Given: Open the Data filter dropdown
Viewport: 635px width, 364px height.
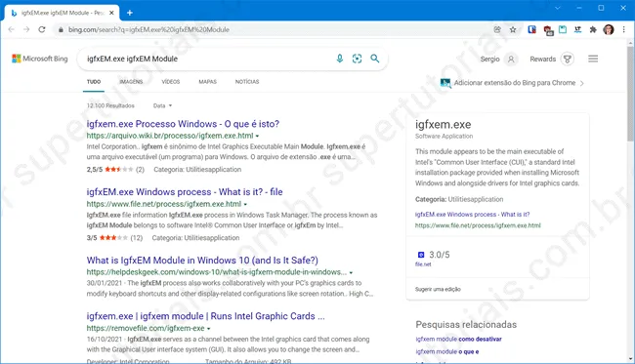Looking at the screenshot, I should (162, 105).
